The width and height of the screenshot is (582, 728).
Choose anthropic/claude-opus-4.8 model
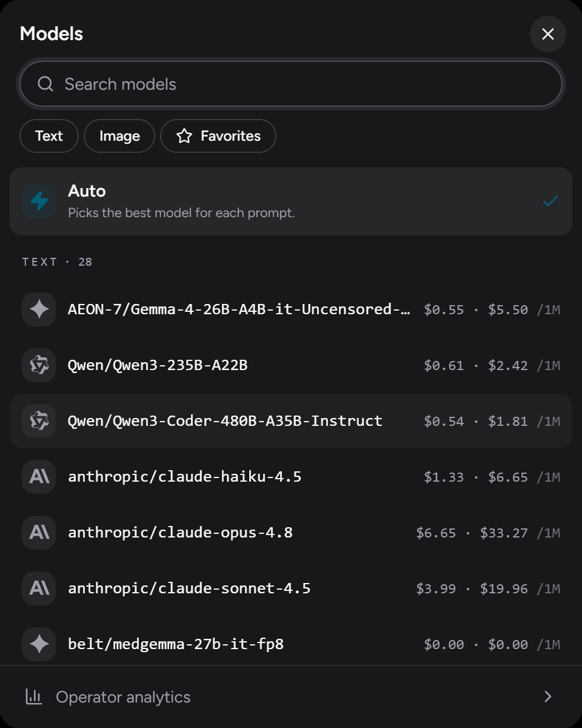point(291,533)
